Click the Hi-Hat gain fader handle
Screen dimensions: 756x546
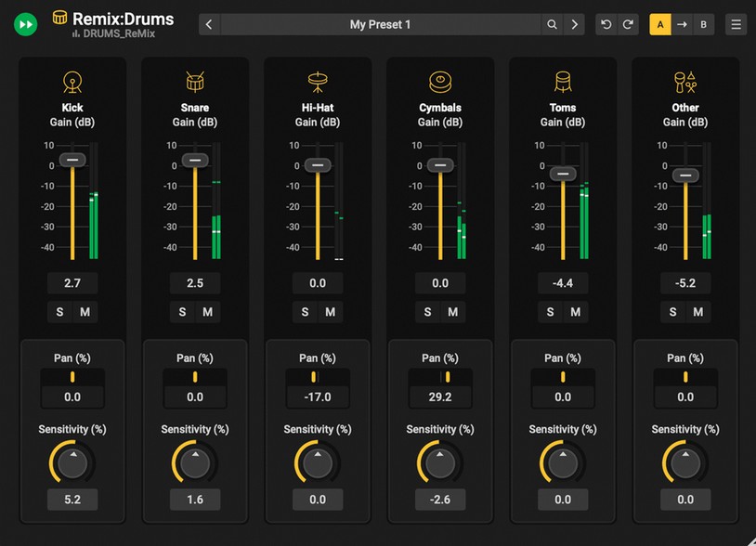pos(318,165)
